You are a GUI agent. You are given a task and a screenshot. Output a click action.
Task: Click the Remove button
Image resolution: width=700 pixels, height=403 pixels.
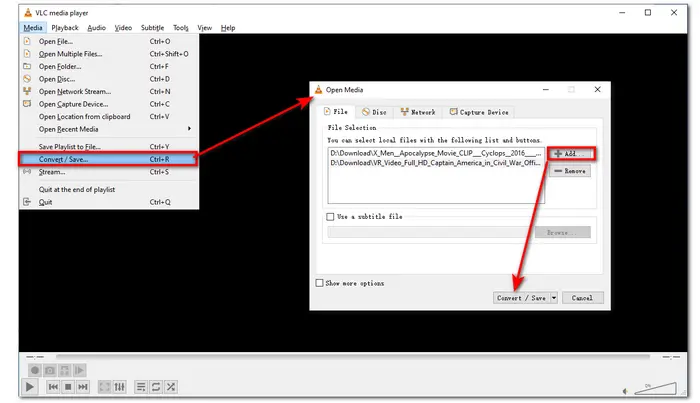click(x=570, y=170)
